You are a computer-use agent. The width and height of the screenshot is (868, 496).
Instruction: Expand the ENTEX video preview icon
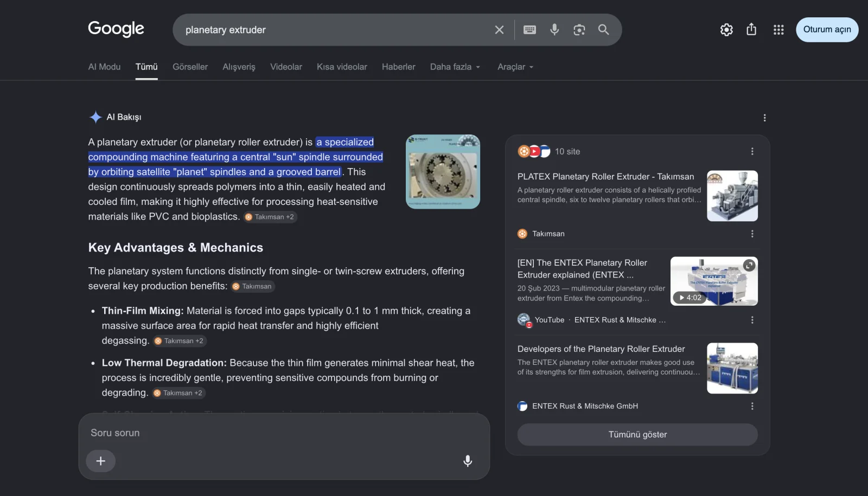pyautogui.click(x=749, y=265)
